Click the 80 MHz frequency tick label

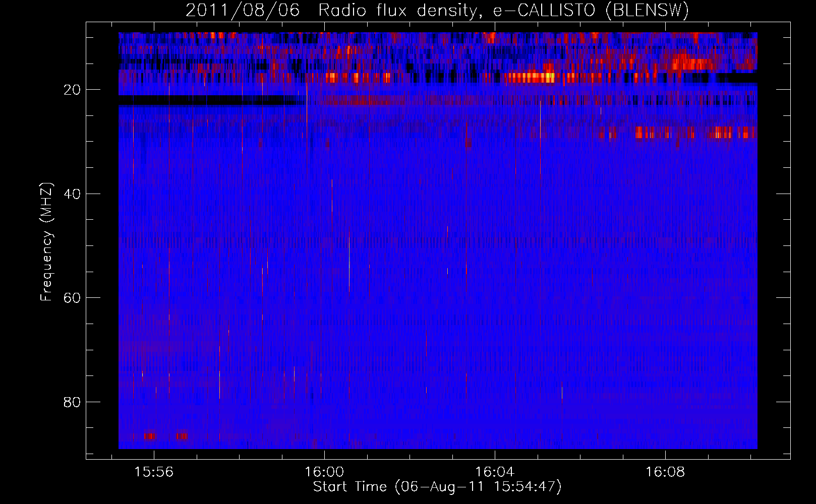72,402
